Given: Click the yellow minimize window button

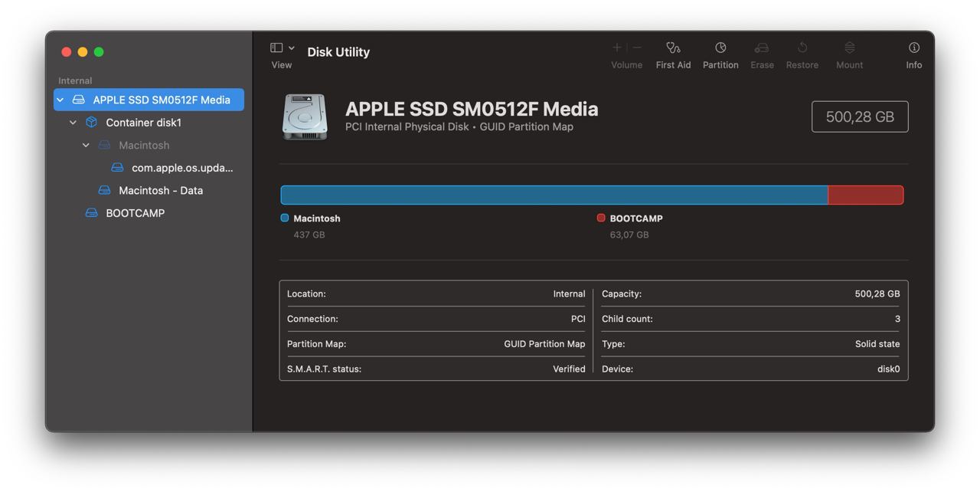Looking at the screenshot, I should tap(83, 52).
